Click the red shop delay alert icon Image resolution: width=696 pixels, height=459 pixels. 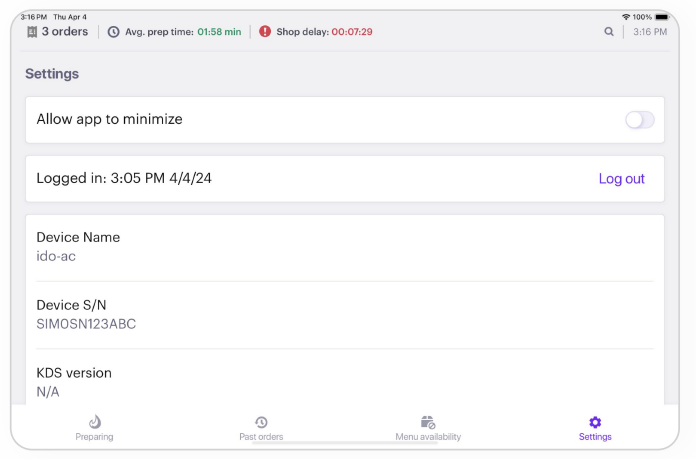[x=265, y=32]
